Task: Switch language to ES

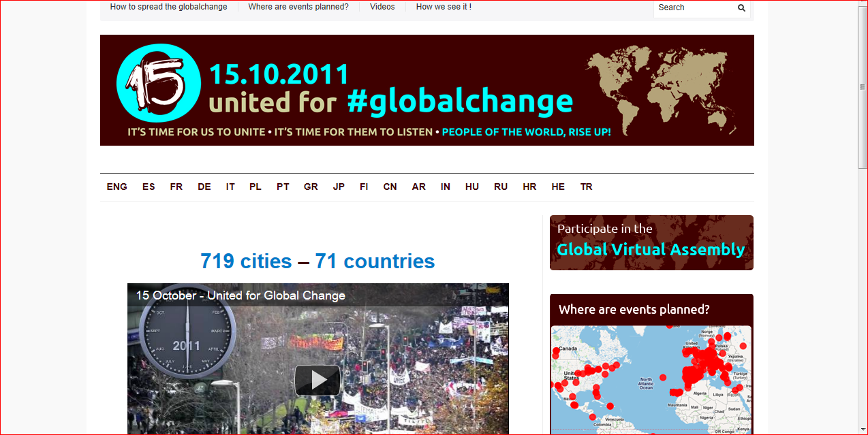Action: click(149, 187)
